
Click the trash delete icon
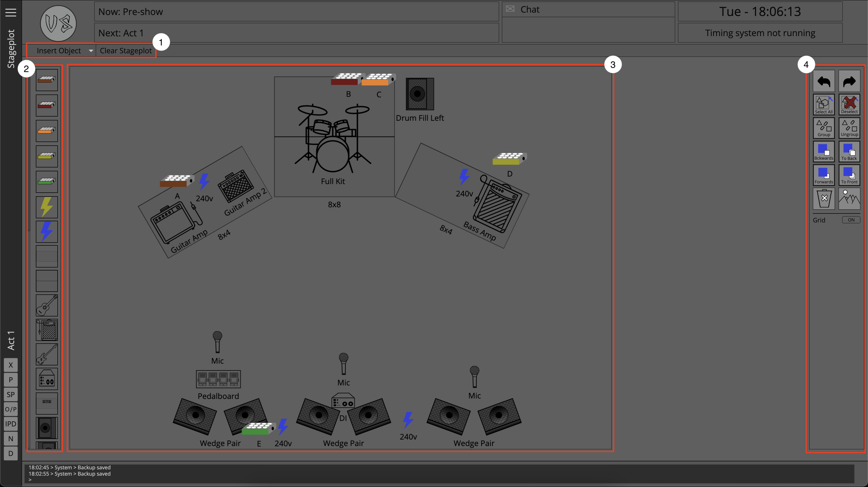coord(824,199)
